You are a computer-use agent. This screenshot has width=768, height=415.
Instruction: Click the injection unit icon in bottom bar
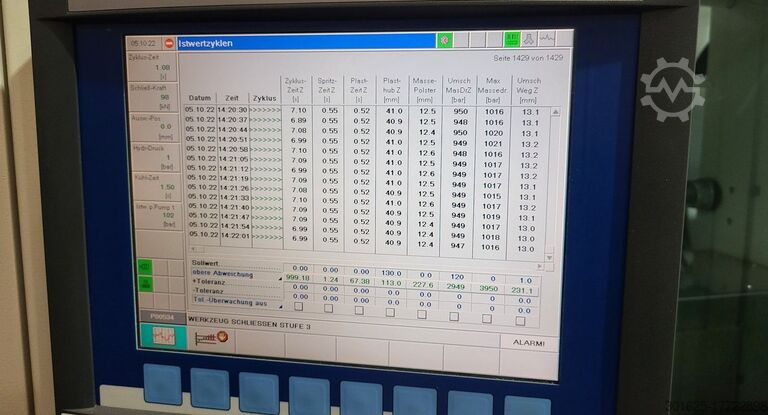point(211,337)
